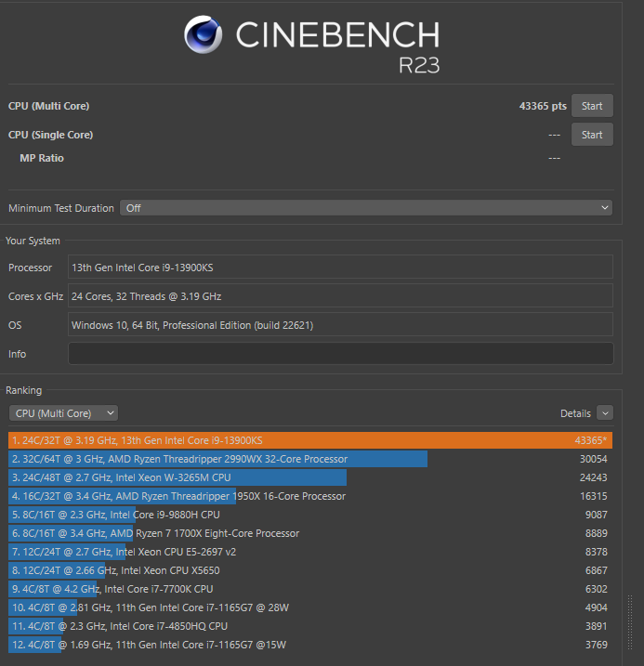Open the CPU (Multi Core) ranking dropdown
Viewport: 644px width, 666px height.
click(x=63, y=413)
